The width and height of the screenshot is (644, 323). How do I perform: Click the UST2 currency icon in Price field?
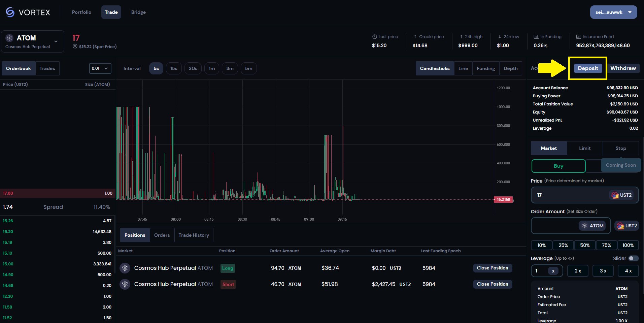point(615,195)
